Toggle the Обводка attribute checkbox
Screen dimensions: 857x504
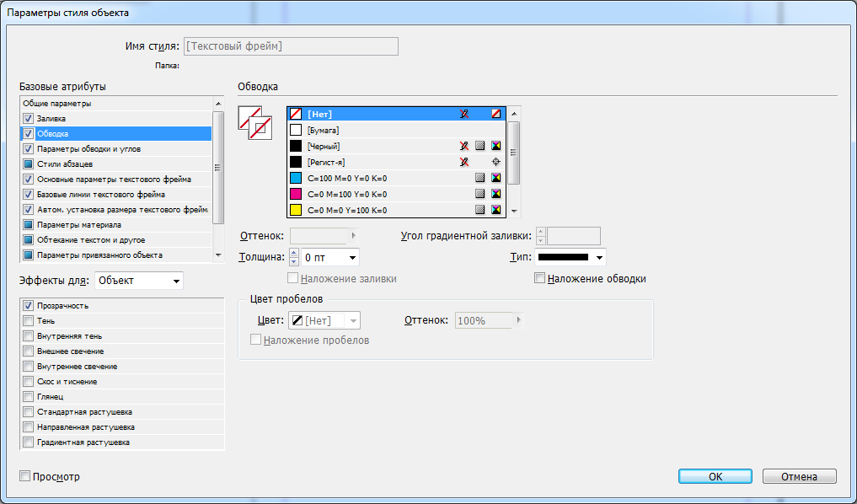click(29, 133)
